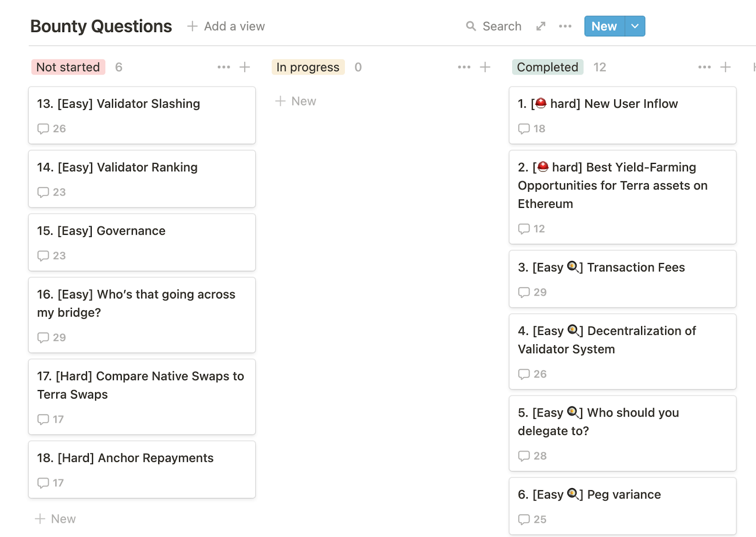Viewport: 756px width, 537px height.
Task: Click New under In progress column
Action: click(x=296, y=101)
